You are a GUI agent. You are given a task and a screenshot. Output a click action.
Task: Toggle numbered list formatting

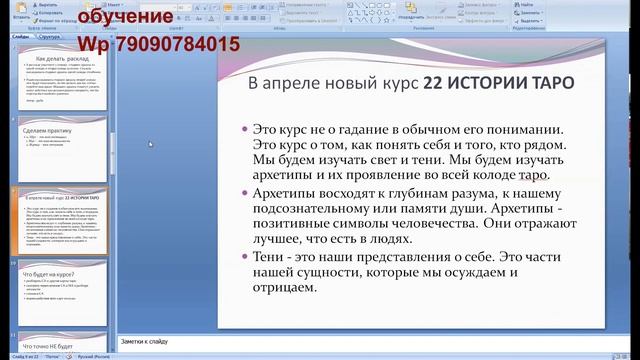241,8
